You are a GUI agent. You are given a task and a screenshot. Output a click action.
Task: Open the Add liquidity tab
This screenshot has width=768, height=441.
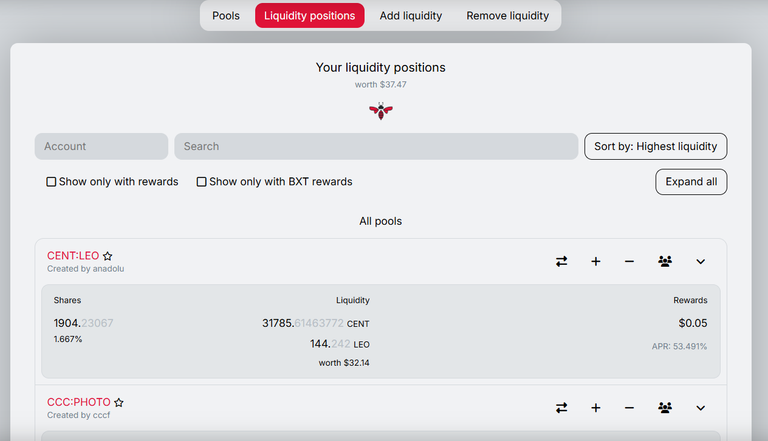410,16
